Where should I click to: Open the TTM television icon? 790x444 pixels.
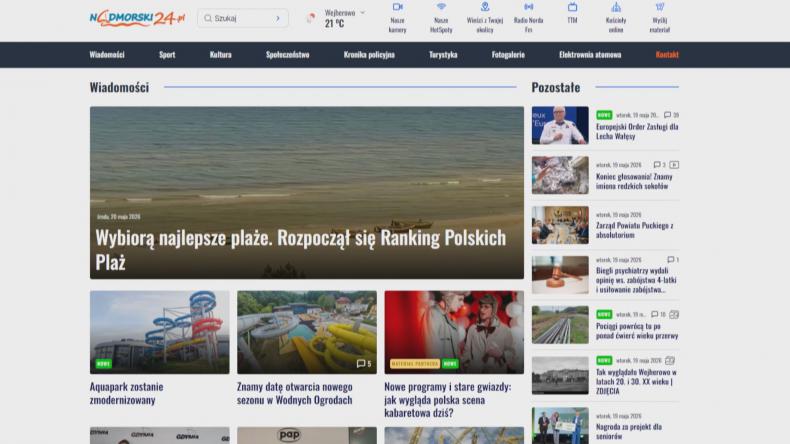(572, 7)
